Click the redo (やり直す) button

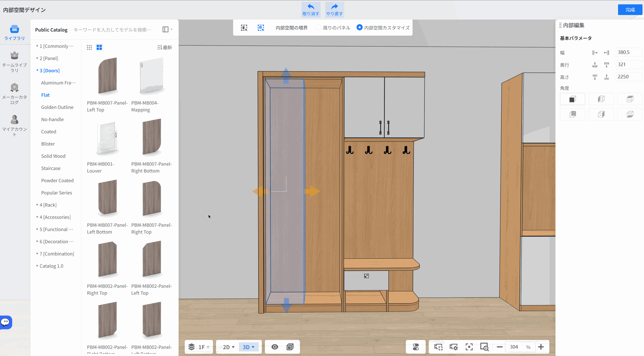[334, 10]
